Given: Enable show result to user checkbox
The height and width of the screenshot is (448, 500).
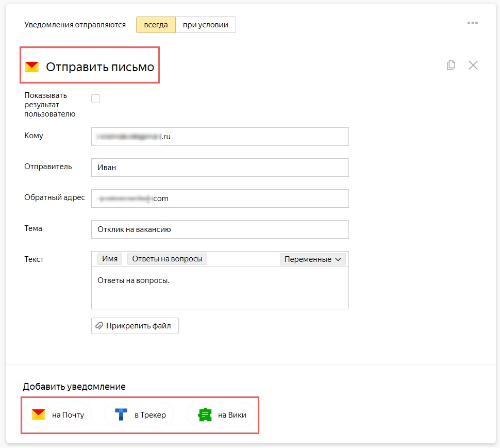Looking at the screenshot, I should tap(95, 99).
